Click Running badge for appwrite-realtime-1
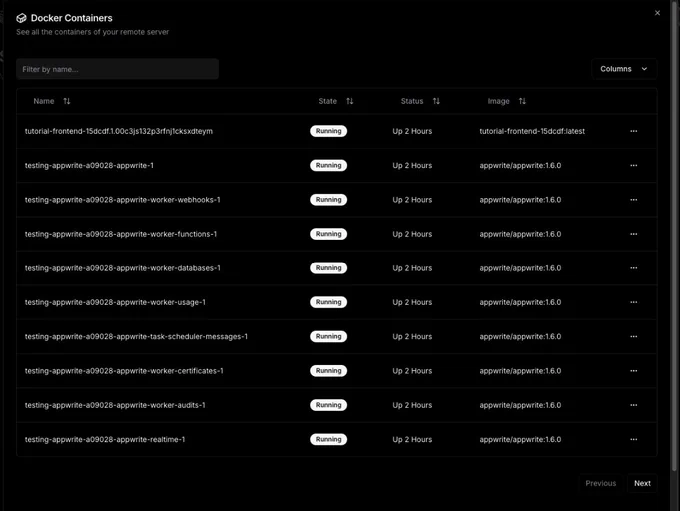Viewport: 680px width, 511px height. pos(328,439)
